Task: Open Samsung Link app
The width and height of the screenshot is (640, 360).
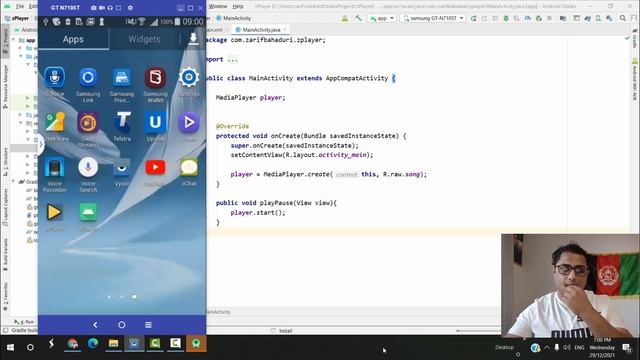Action: coord(88,78)
